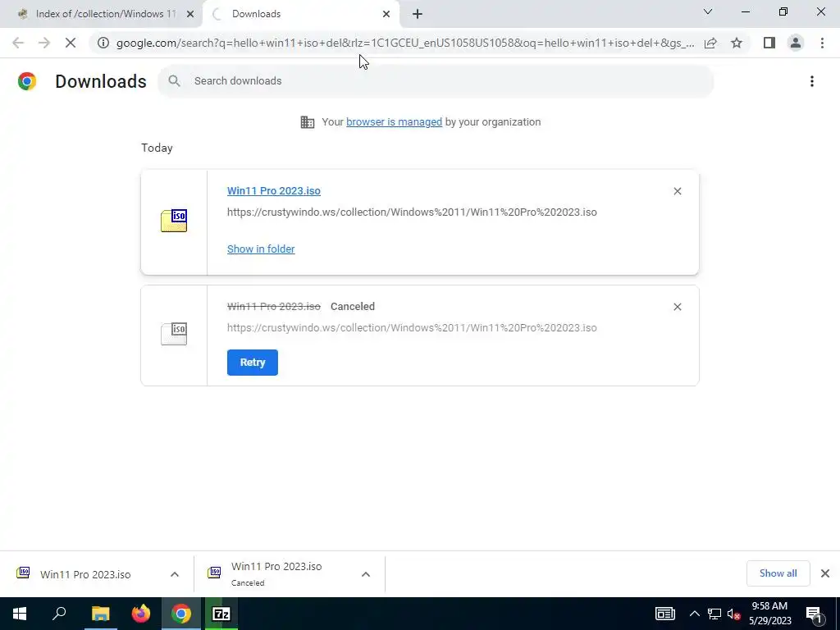Remove completed Win11 Pro download from list

point(677,191)
